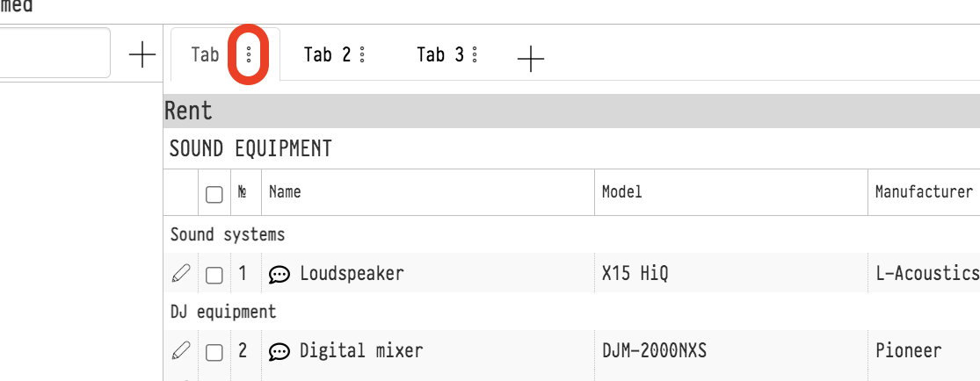This screenshot has height=381, width=980.
Task: Open the Tab 3 options menu dots
Action: [x=475, y=55]
